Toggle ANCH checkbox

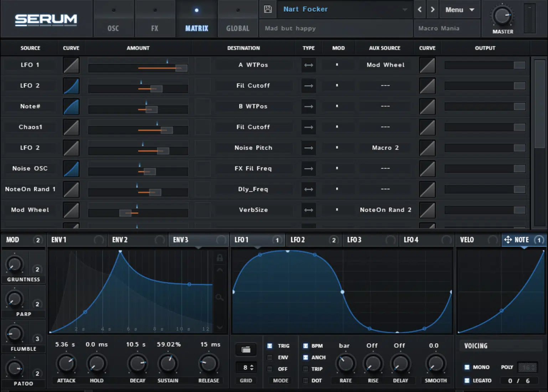click(x=305, y=357)
